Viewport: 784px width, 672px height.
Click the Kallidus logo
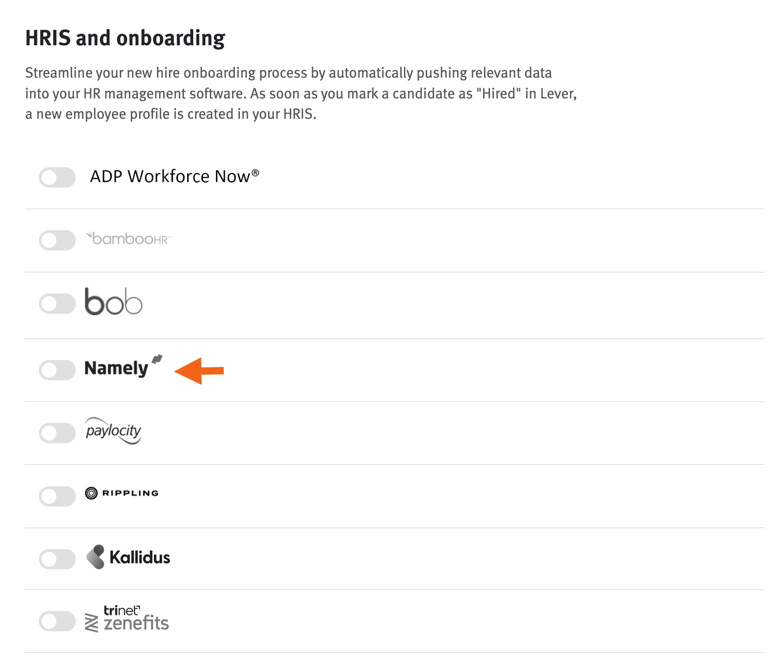pyautogui.click(x=128, y=557)
